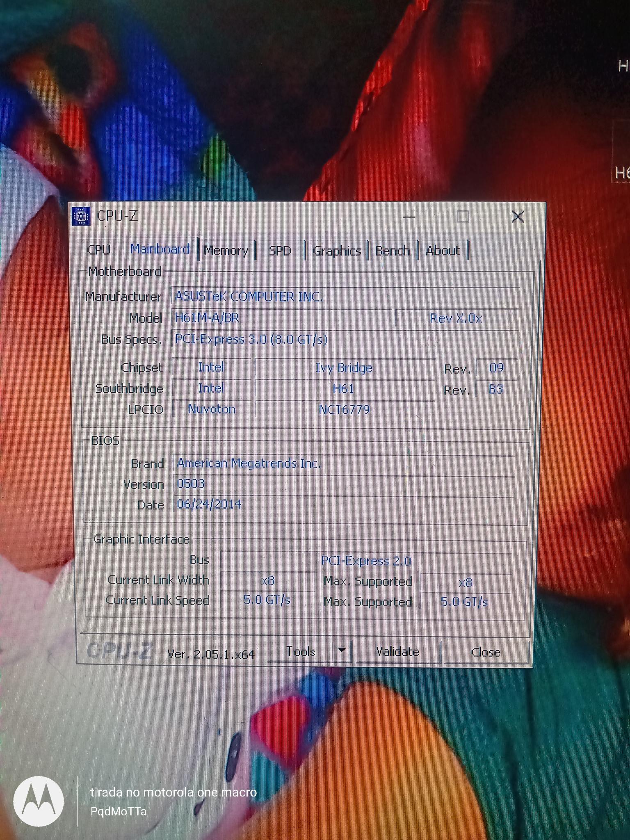Click the Validate button

click(x=397, y=652)
